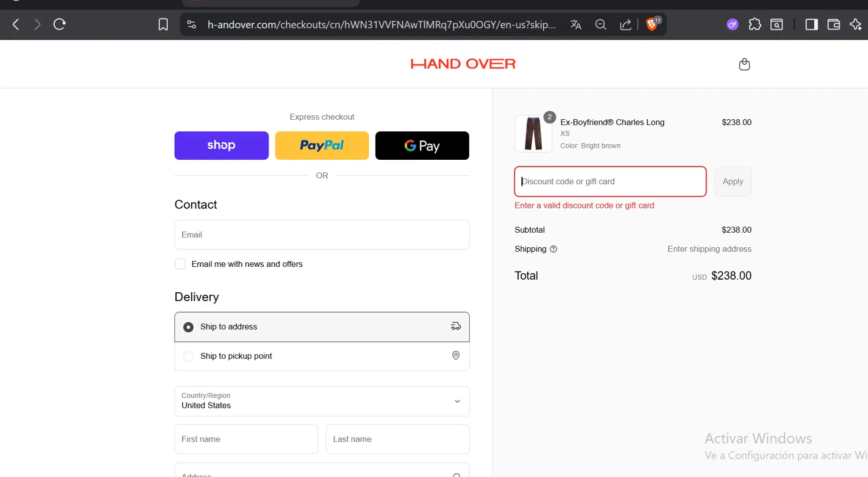Focus the Discount code or gift card field

(x=610, y=181)
